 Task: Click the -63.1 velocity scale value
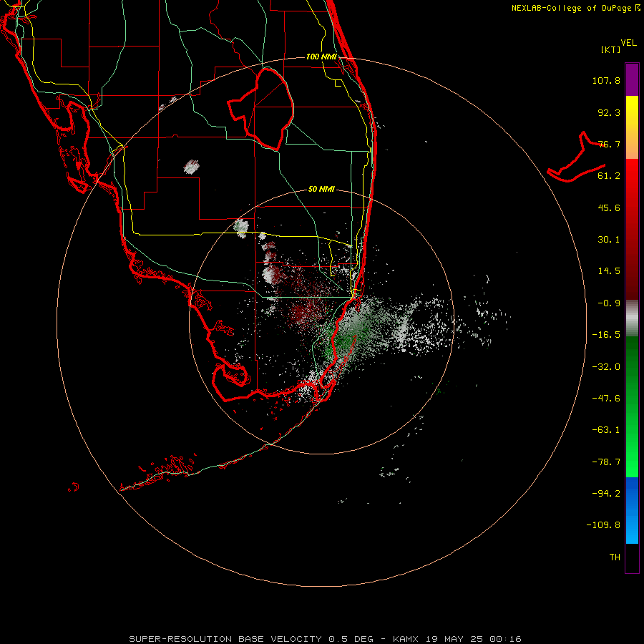coord(606,430)
